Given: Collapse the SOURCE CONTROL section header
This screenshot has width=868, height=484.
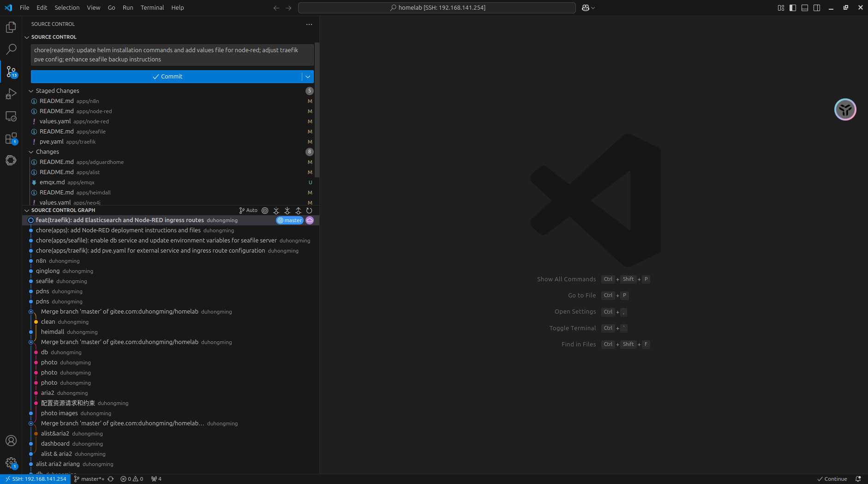Looking at the screenshot, I should point(54,37).
